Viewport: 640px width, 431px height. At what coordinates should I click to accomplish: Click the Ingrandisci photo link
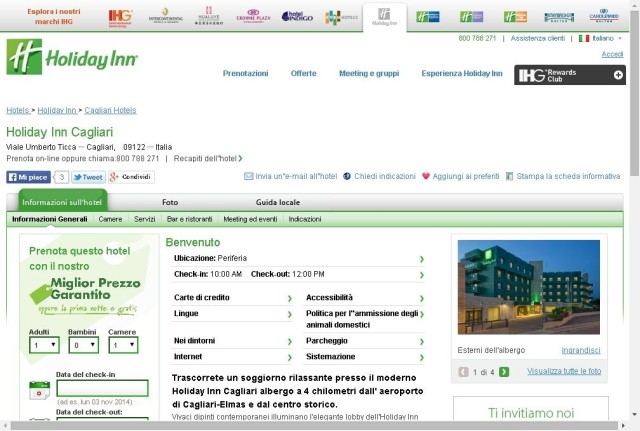[x=581, y=351]
